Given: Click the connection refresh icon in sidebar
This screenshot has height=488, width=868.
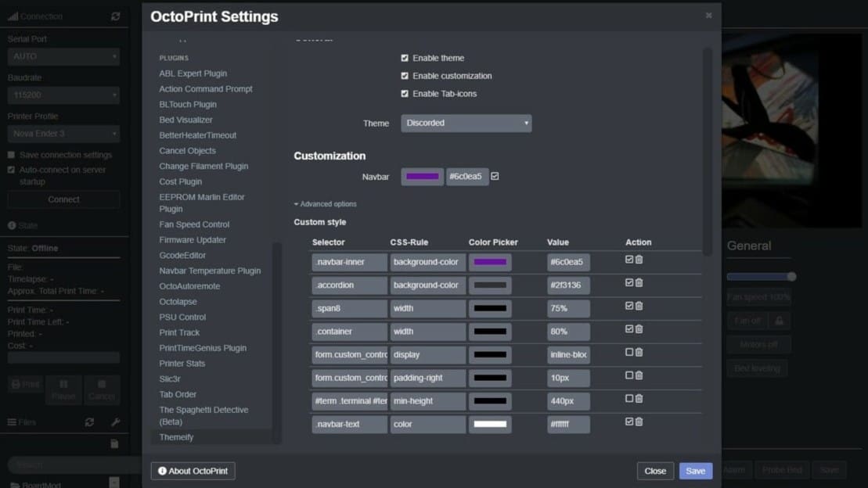Looking at the screenshot, I should tap(115, 16).
